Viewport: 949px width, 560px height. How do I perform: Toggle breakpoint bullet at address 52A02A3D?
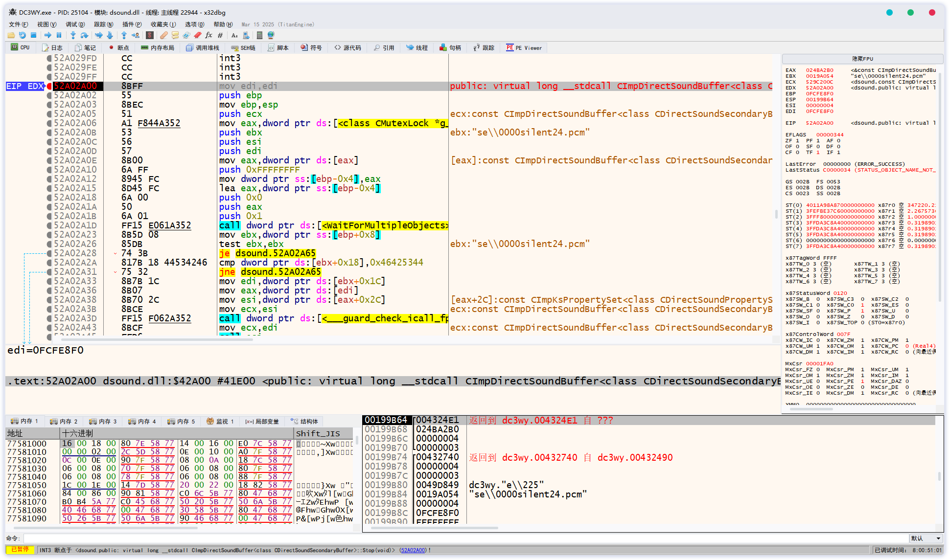[x=49, y=318]
